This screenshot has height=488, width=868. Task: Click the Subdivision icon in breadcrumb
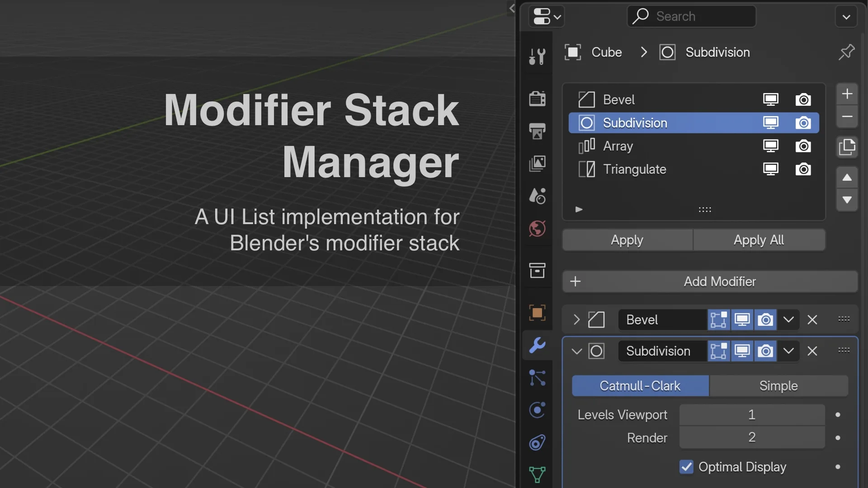click(667, 52)
